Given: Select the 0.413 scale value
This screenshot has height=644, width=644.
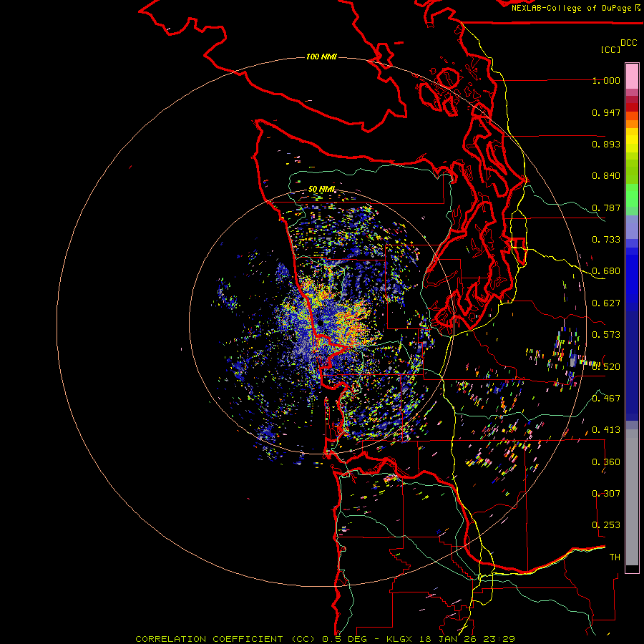Looking at the screenshot, I should (606, 430).
